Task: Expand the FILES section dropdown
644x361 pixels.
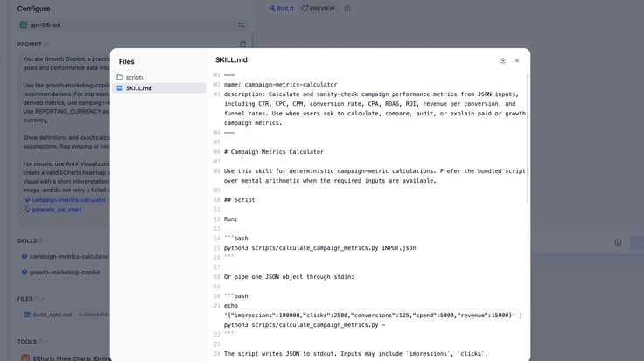Action: coord(43,299)
